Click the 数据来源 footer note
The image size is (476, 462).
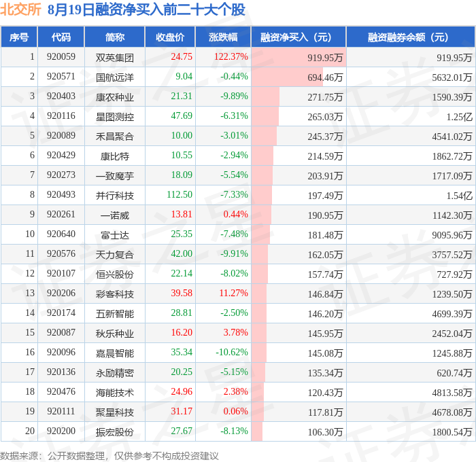[x=109, y=456]
